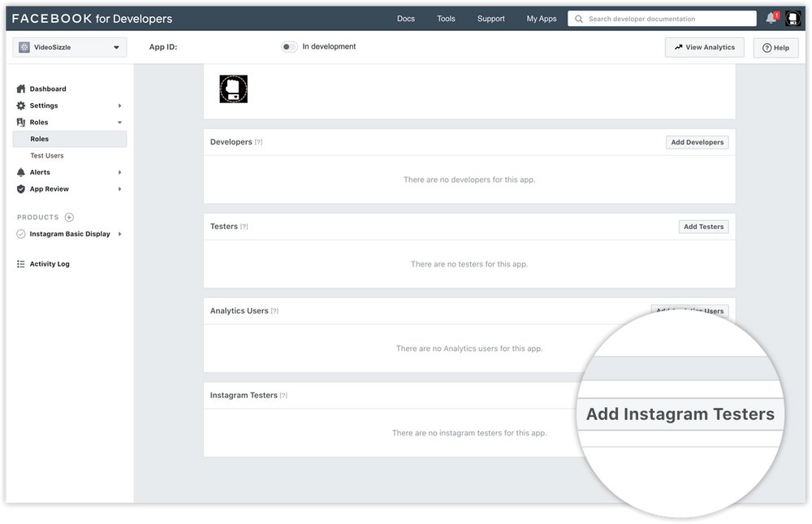Open the profile avatar in top bar

pos(793,18)
